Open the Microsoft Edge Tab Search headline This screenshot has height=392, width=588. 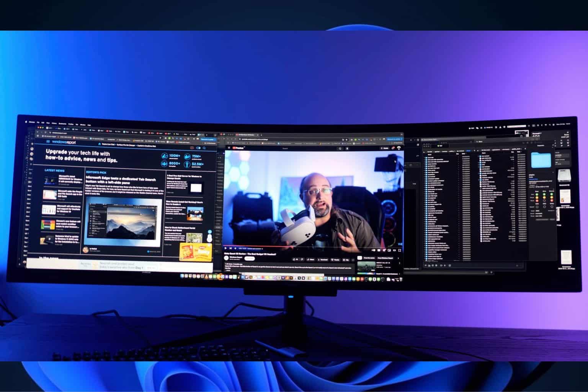[x=121, y=180]
